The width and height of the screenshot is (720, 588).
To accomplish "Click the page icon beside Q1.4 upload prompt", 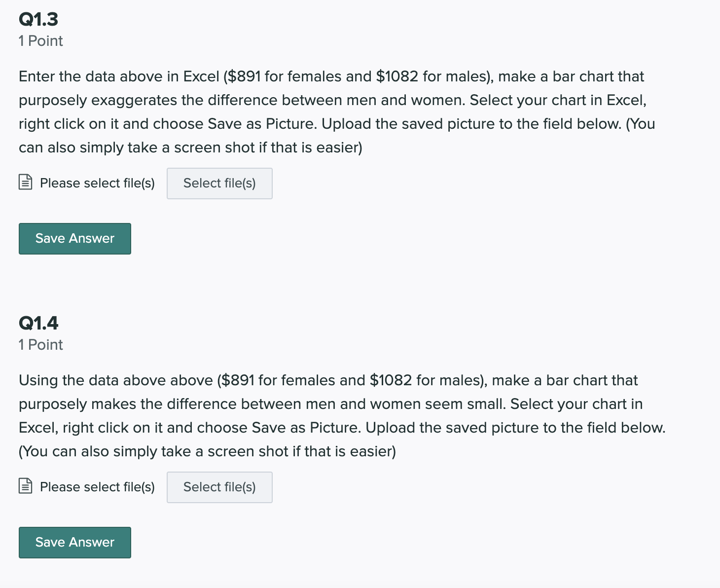I will (x=25, y=487).
